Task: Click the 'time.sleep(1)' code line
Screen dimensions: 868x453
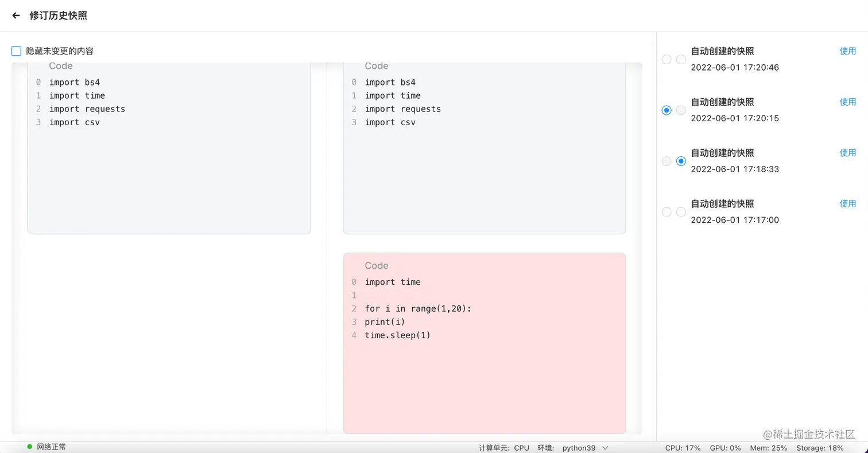Action: [x=398, y=335]
